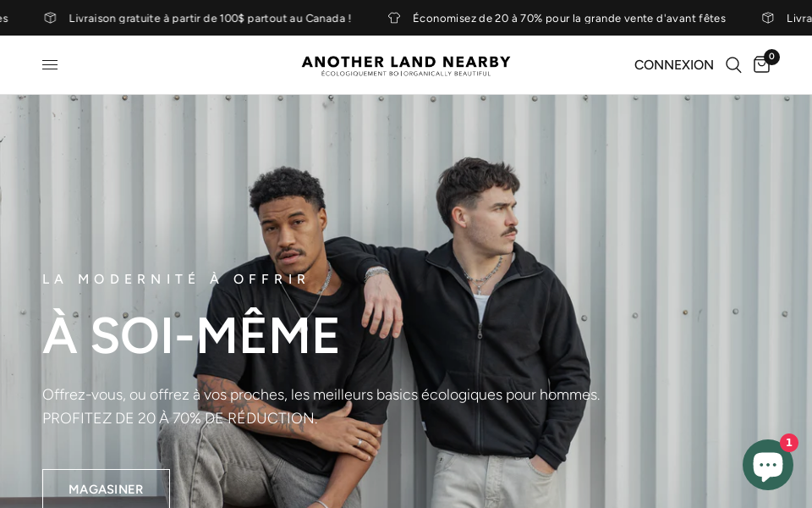Click the box icon next to cut-off 'Livra'
The image size is (812, 508).
[768, 18]
